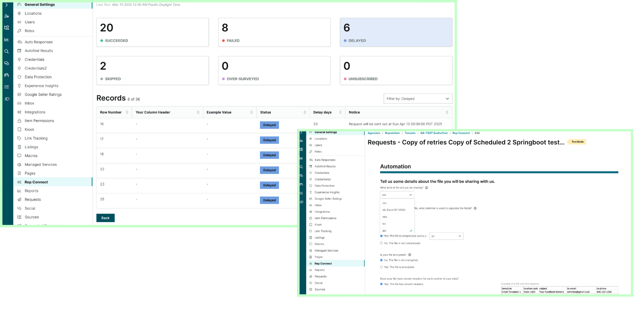Click the Link Tracking tag icon
Image resolution: width=644 pixels, height=309 pixels.
(x=19, y=138)
